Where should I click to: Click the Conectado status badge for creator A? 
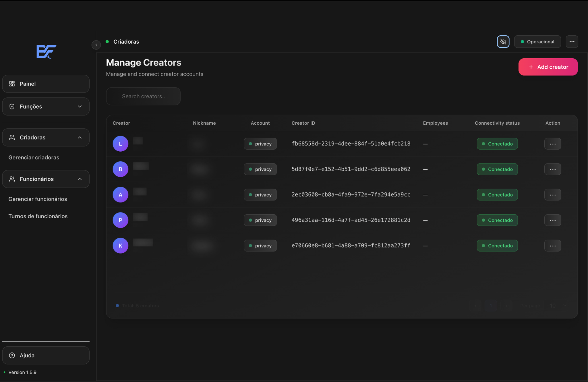pos(497,195)
